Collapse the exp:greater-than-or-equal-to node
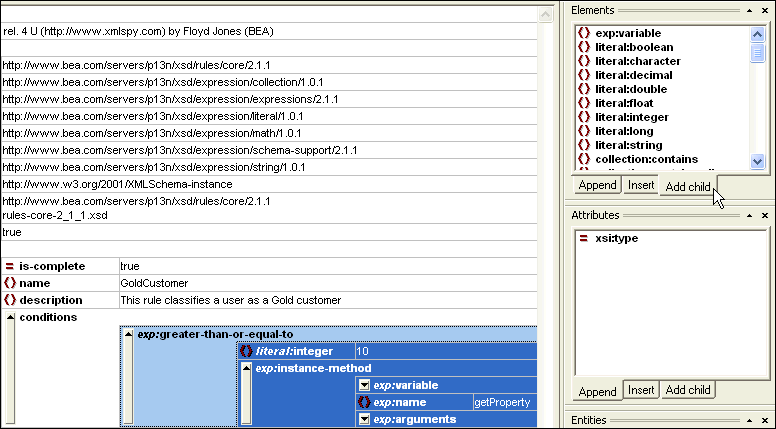 coord(128,334)
